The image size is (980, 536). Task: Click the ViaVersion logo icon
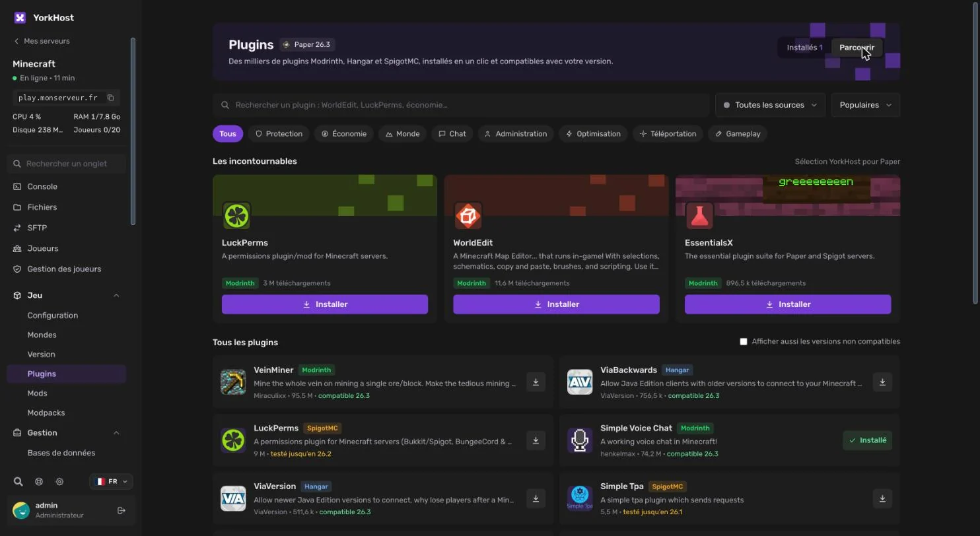click(x=233, y=498)
